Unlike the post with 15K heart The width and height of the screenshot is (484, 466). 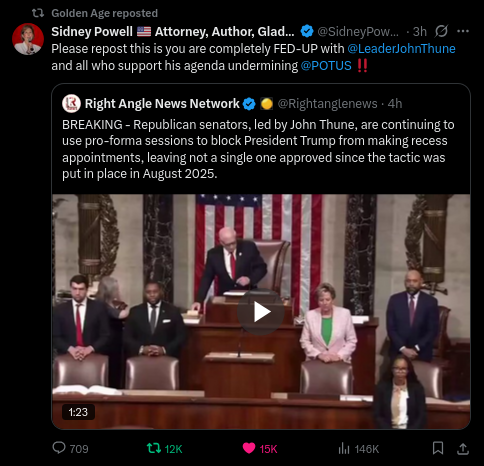pyautogui.click(x=260, y=449)
